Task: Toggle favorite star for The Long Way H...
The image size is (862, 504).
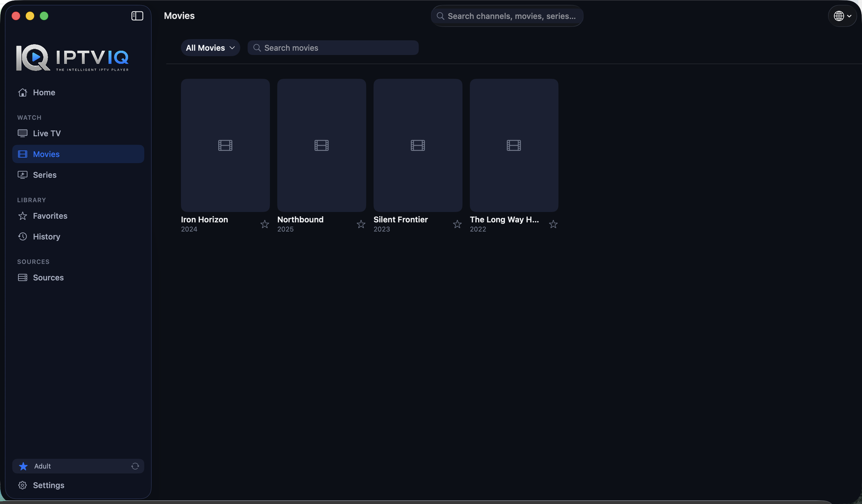Action: (x=553, y=224)
